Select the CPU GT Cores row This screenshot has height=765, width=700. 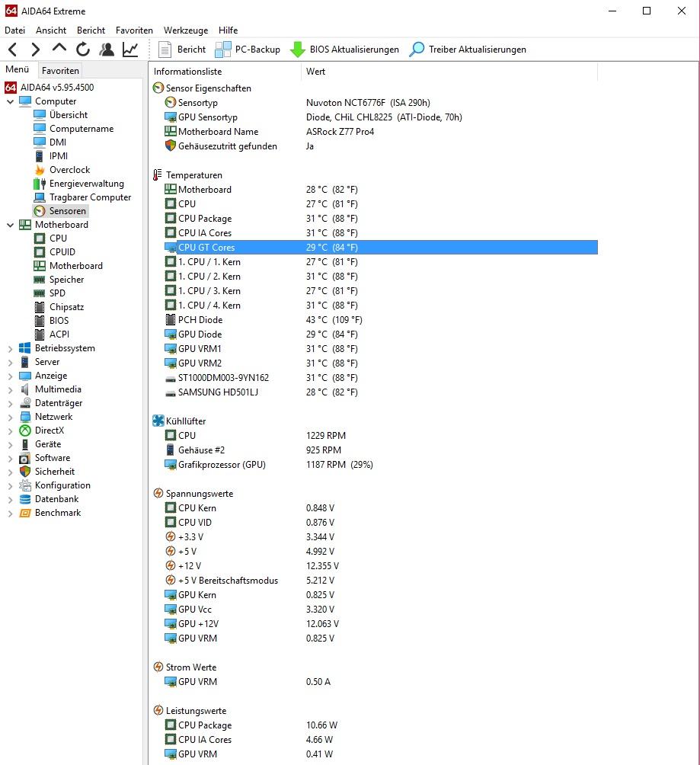[381, 248]
